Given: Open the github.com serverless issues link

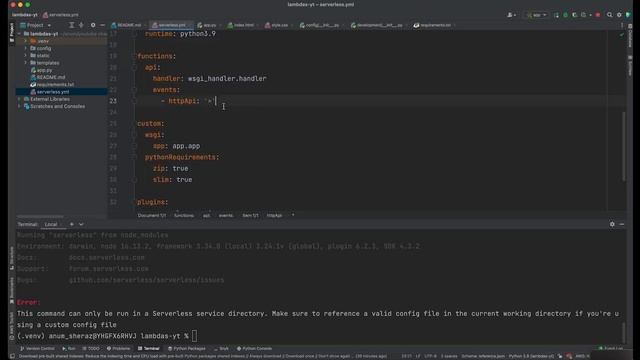Looking at the screenshot, I should [x=147, y=280].
